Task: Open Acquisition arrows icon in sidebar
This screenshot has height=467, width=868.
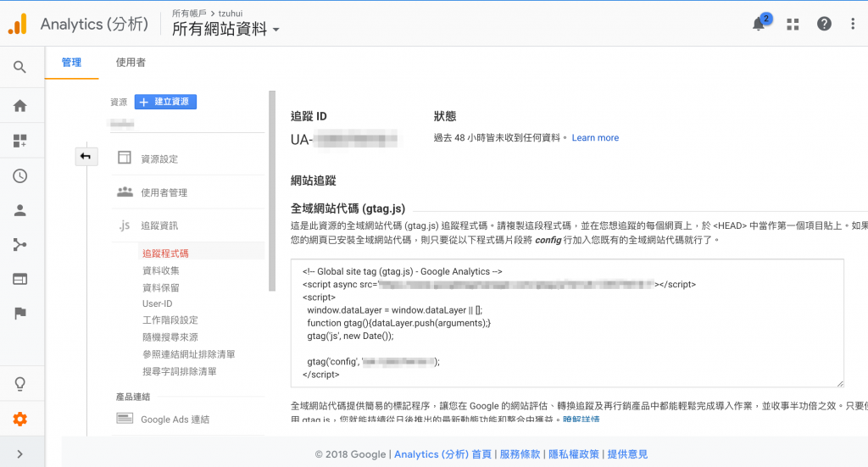Action: [x=20, y=245]
